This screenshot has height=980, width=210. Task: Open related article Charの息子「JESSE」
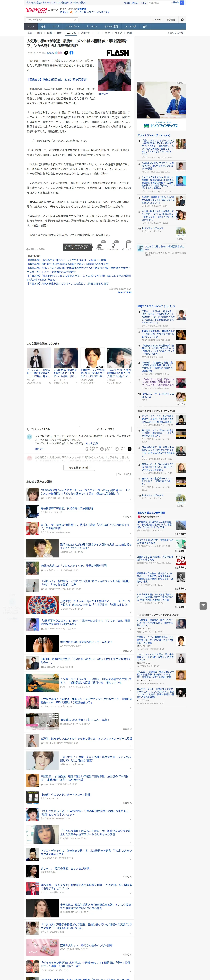click(66, 260)
